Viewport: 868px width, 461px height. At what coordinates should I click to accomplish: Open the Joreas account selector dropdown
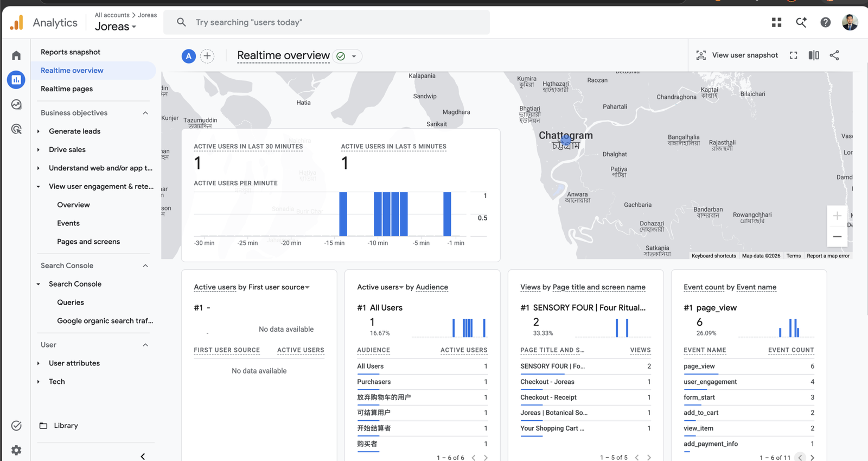click(116, 27)
